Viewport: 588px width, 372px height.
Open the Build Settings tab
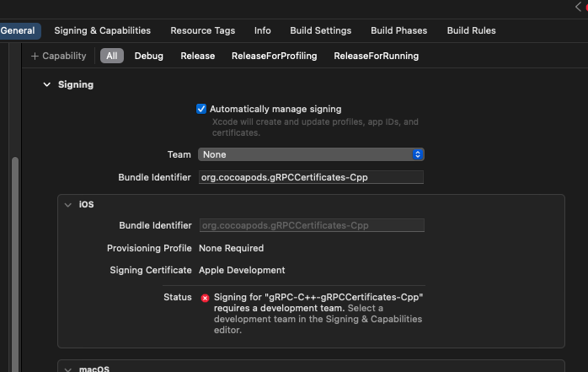tap(321, 30)
